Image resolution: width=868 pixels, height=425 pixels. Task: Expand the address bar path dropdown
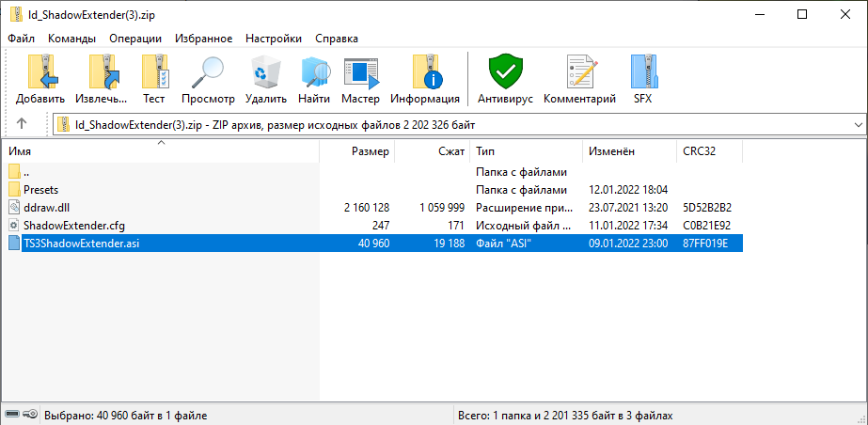(859, 125)
